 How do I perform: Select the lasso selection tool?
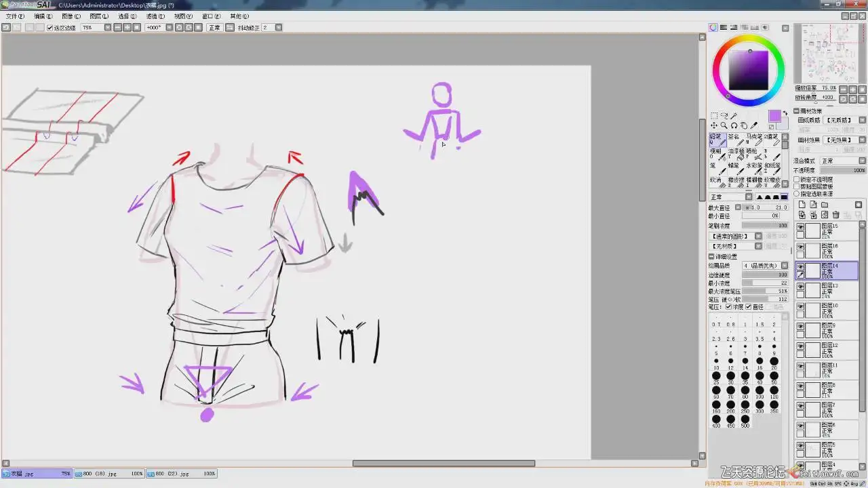tap(724, 116)
